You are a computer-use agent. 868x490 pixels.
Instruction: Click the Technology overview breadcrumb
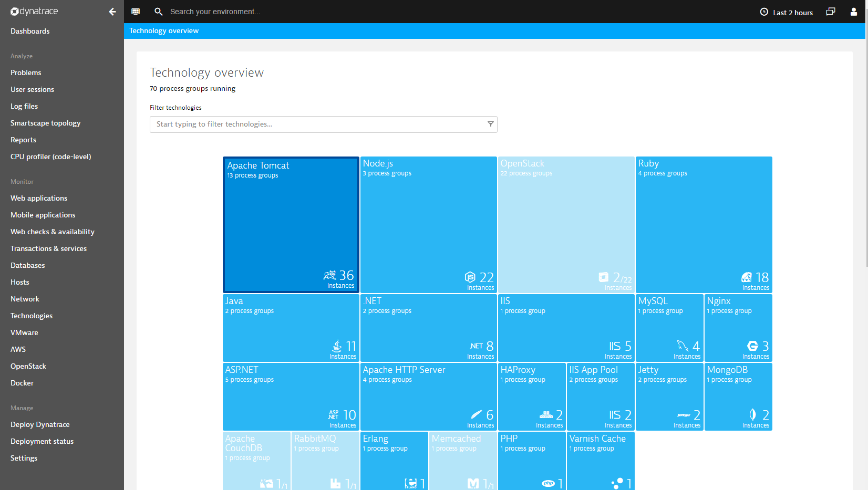[164, 30]
